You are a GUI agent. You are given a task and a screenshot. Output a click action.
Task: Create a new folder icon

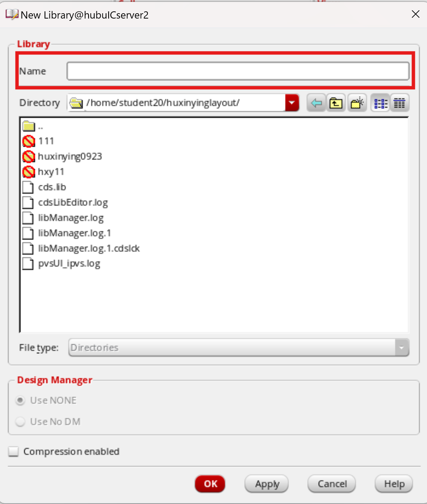357,103
